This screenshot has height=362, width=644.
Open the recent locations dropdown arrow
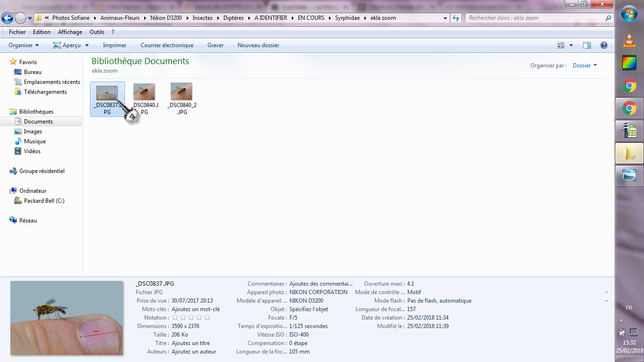click(30, 18)
